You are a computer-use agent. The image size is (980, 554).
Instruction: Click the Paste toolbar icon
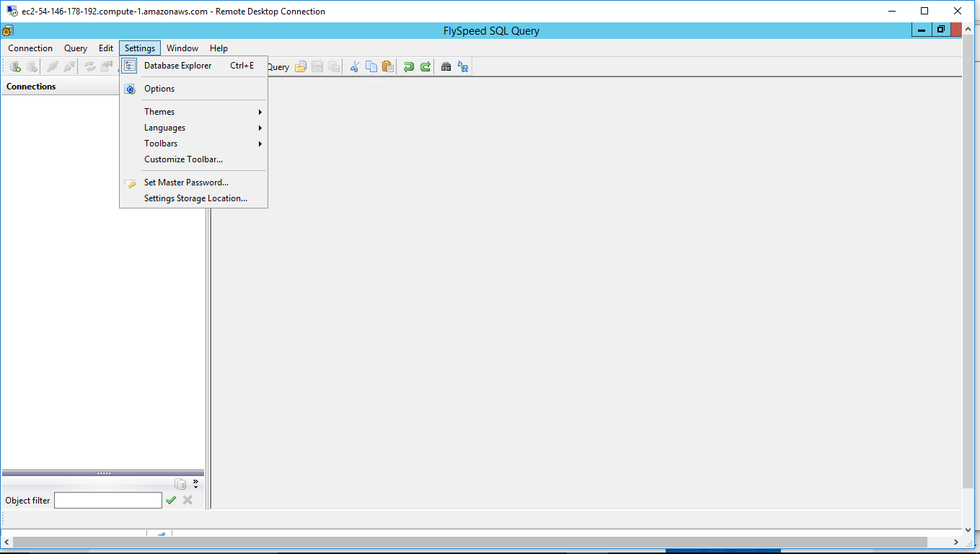(387, 66)
